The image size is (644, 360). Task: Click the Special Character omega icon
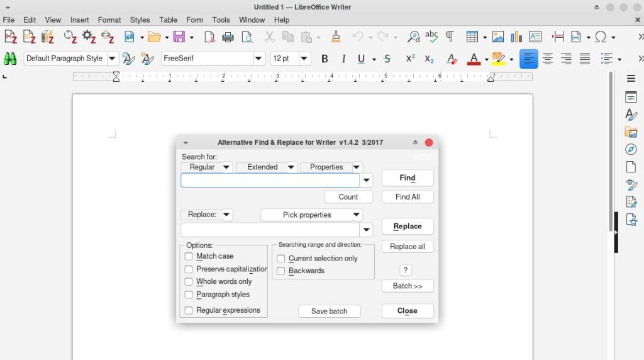[601, 37]
